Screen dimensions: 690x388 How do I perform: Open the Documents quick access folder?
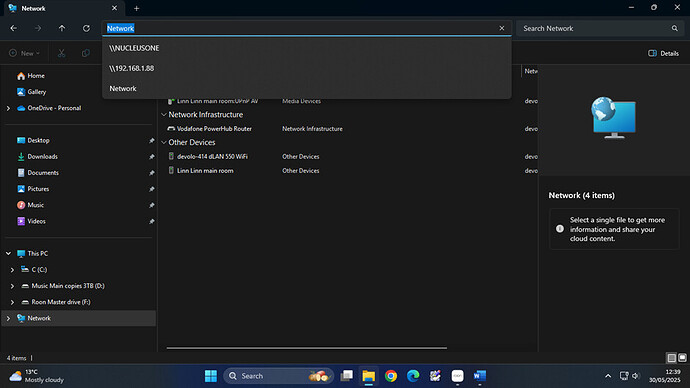(38, 173)
